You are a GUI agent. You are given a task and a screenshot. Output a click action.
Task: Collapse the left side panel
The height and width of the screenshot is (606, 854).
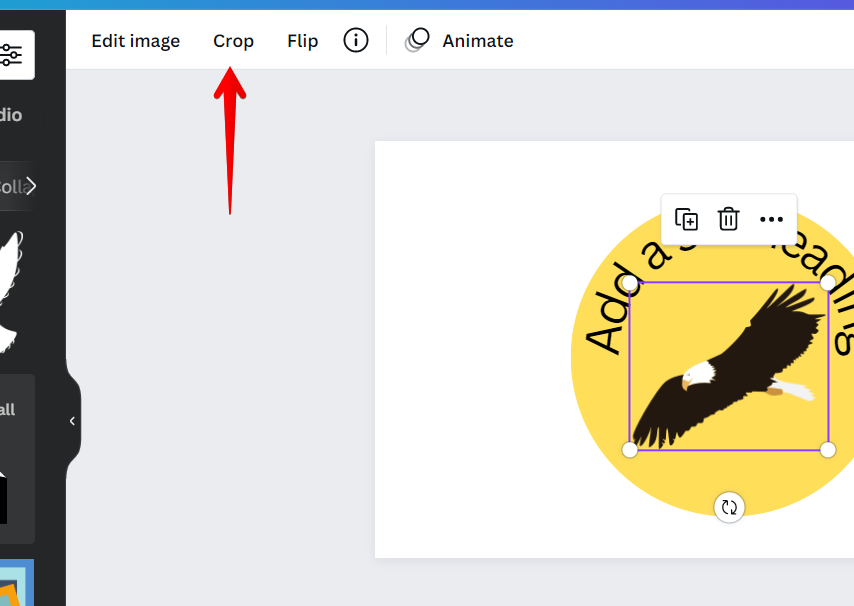tap(72, 420)
